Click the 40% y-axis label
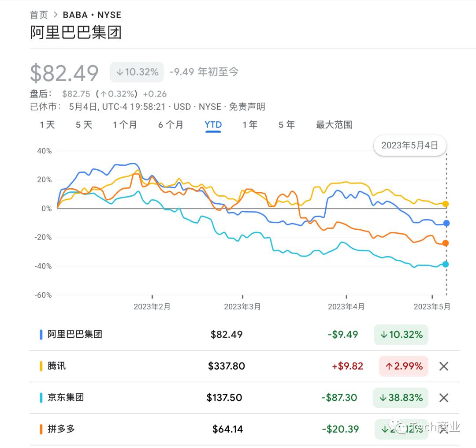 click(45, 151)
